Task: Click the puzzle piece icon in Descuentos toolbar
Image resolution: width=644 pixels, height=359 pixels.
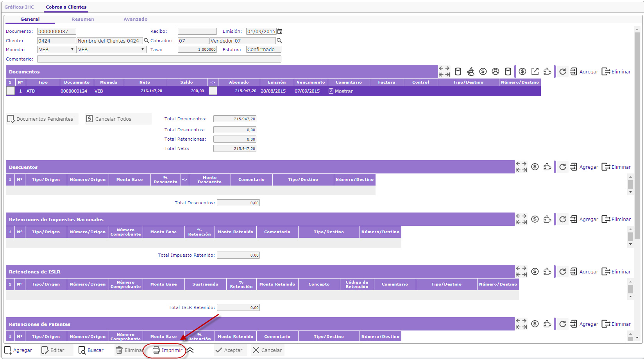Action: (x=547, y=167)
